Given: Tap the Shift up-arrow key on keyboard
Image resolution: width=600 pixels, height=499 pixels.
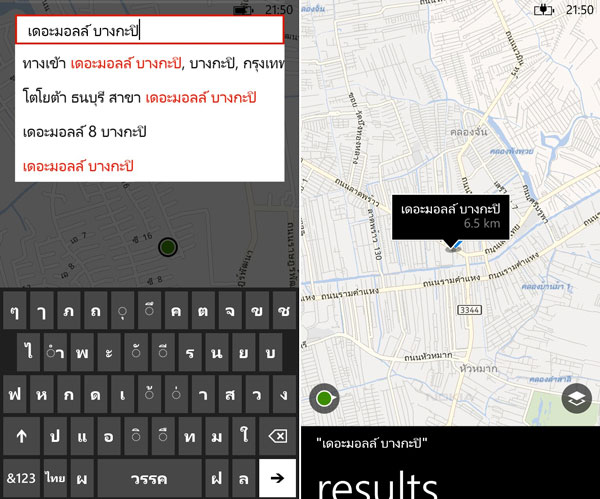Looking at the screenshot, I should (x=21, y=436).
